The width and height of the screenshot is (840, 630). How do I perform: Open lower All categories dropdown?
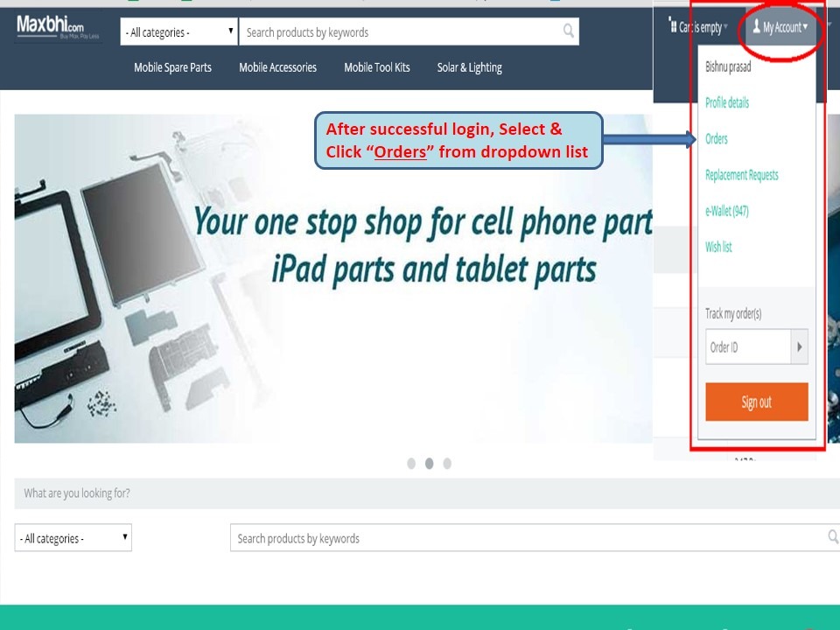point(73,538)
